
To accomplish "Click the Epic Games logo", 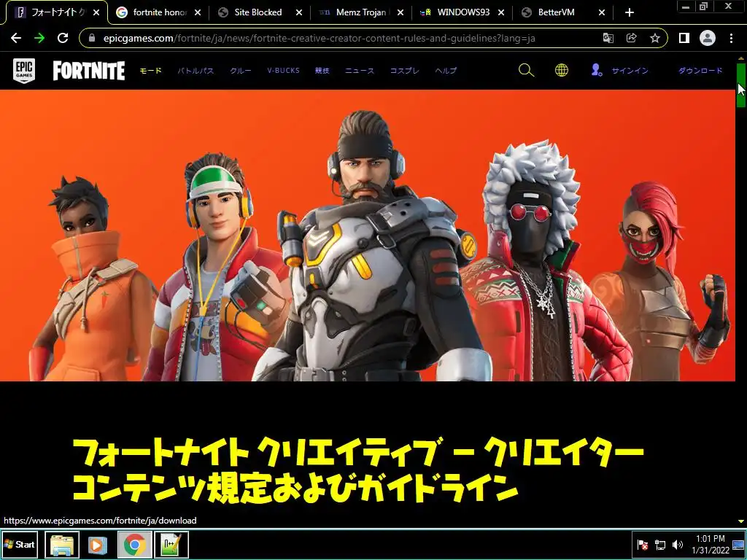I will [24, 71].
